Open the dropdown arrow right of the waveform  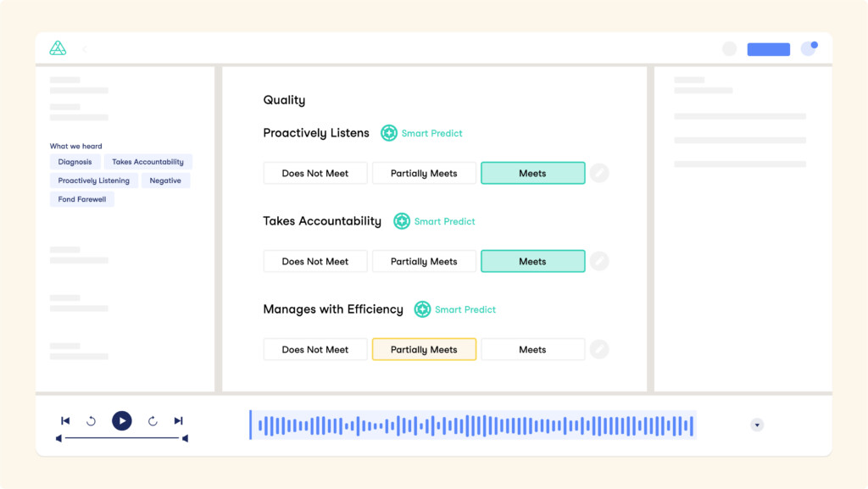(757, 425)
